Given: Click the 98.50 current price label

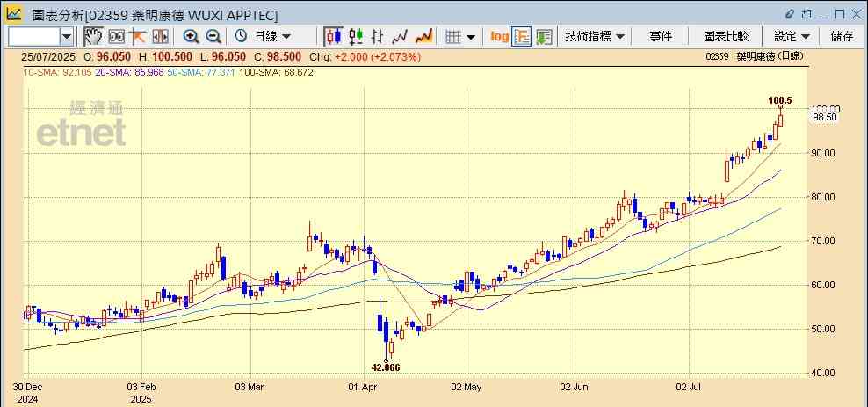Looking at the screenshot, I should tap(824, 117).
